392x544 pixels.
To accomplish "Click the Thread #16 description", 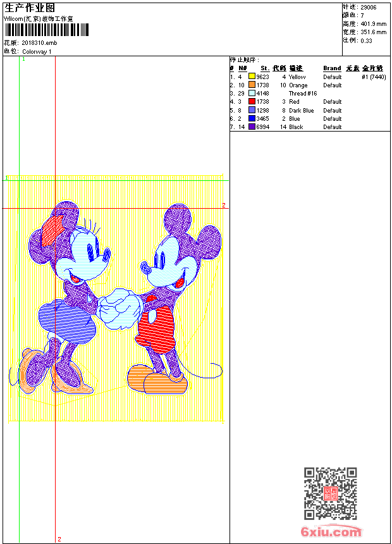I will (303, 94).
